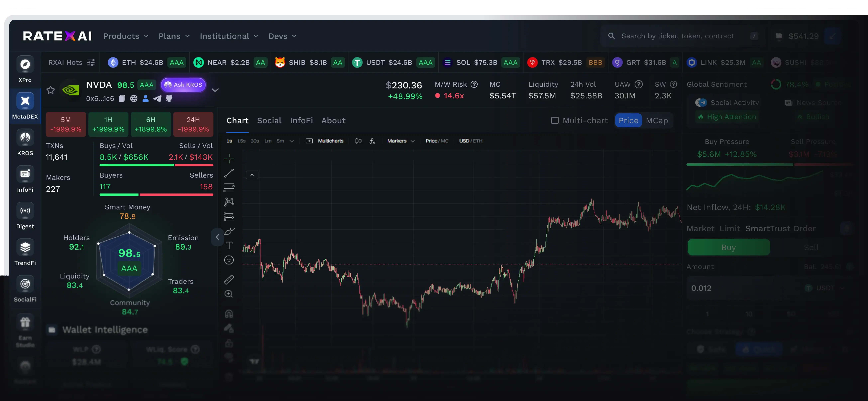
Task: Open XPro in the sidebar
Action: [x=25, y=69]
